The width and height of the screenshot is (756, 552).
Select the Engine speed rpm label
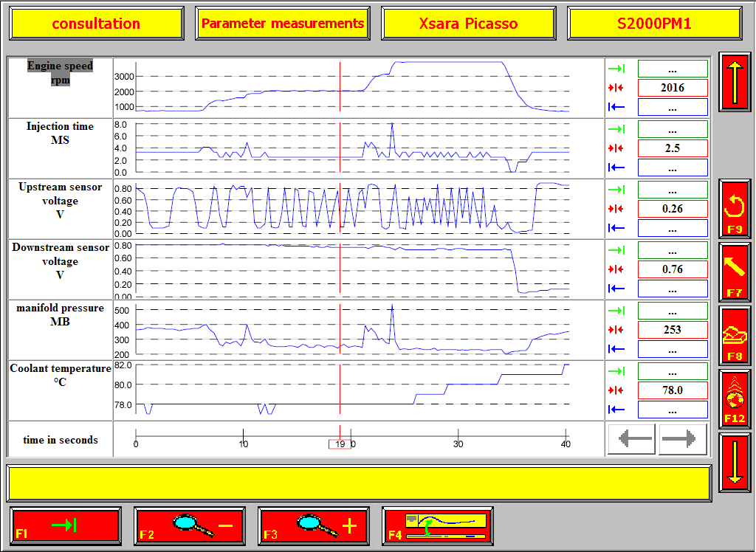click(x=61, y=72)
